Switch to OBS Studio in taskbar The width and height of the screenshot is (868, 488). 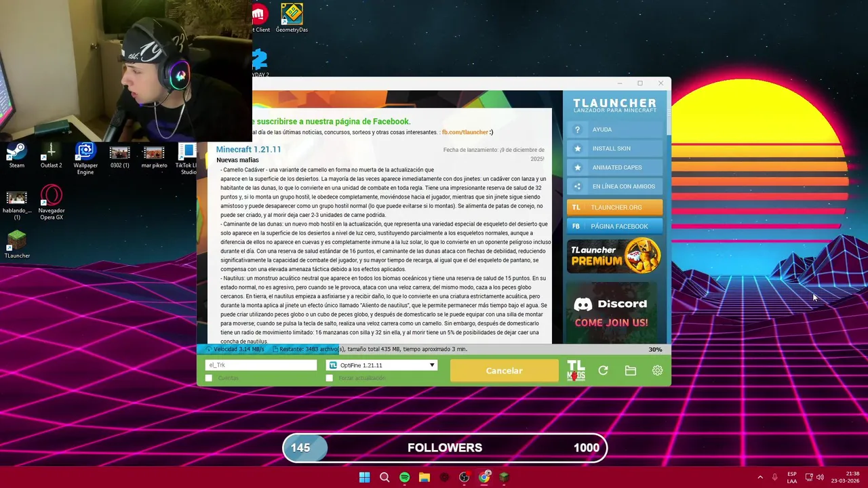coord(464,477)
